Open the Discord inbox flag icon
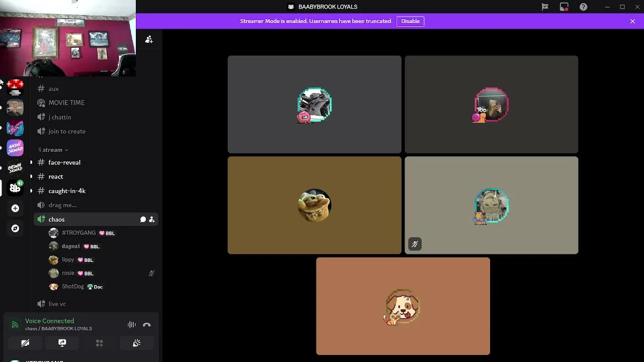 click(545, 7)
